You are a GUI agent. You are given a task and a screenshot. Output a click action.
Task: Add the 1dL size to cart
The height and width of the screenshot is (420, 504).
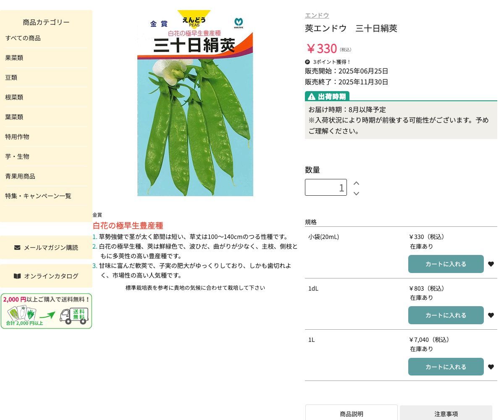click(446, 315)
